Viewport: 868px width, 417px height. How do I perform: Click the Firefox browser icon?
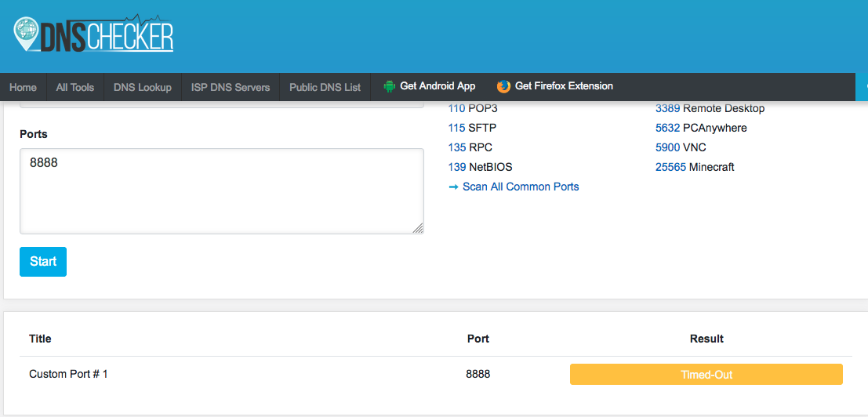point(503,86)
